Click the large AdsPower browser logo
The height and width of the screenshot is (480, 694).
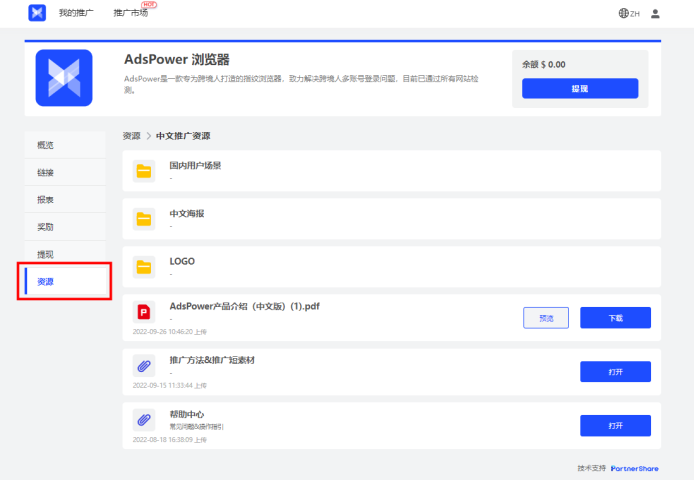(64, 78)
